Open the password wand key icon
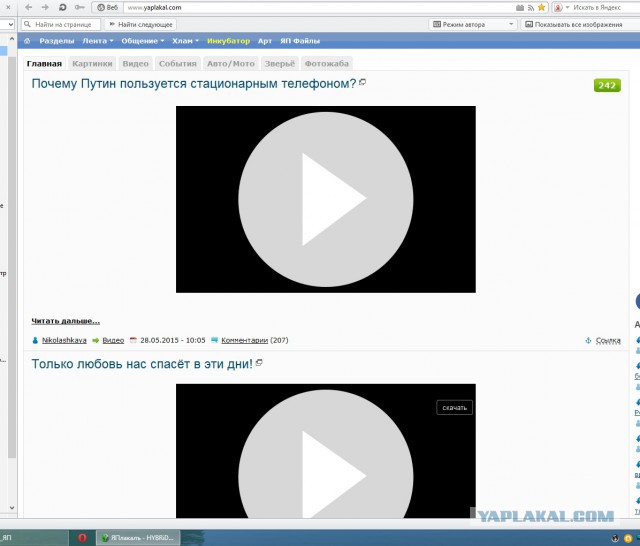This screenshot has width=640, height=546. pyautogui.click(x=80, y=7)
